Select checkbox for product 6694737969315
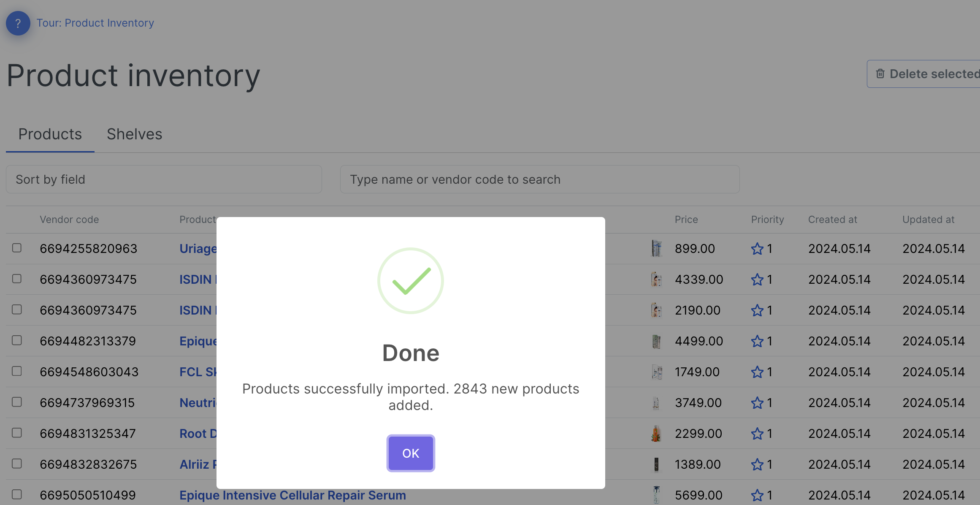The height and width of the screenshot is (505, 980). [17, 402]
